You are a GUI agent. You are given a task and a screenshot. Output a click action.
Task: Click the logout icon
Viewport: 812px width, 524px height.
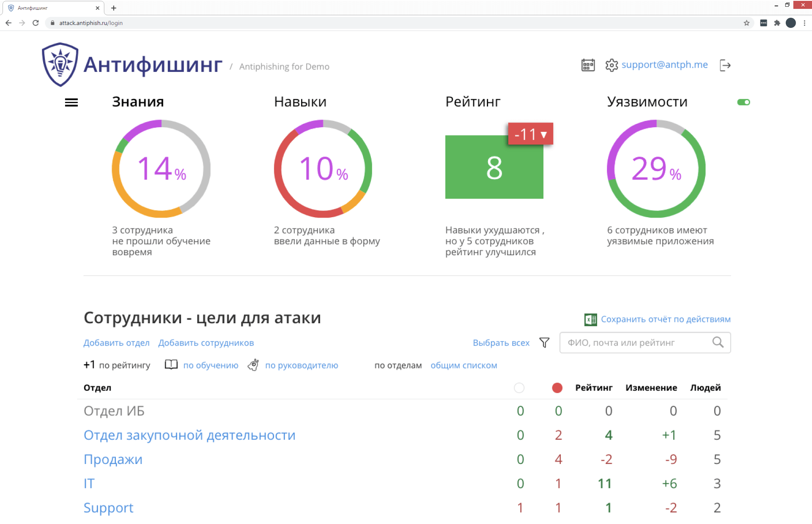725,65
